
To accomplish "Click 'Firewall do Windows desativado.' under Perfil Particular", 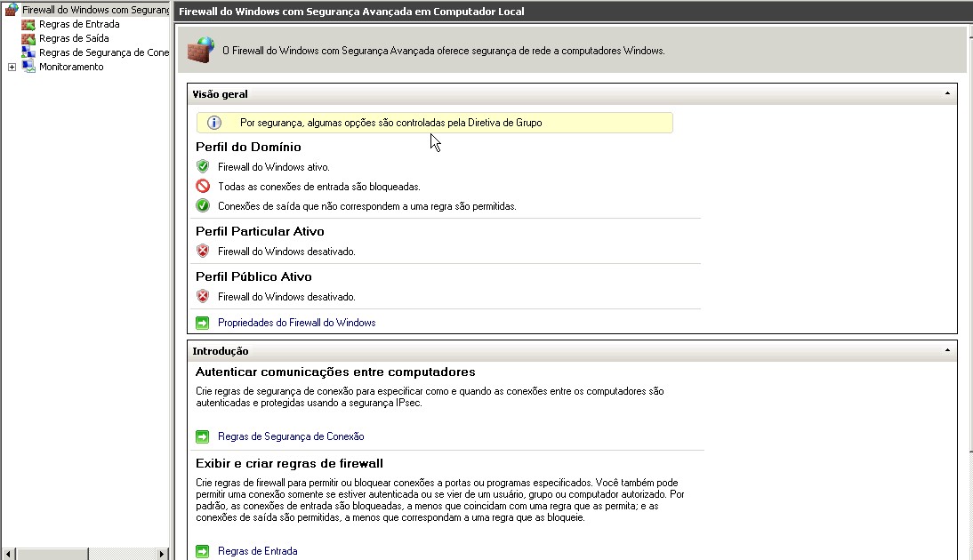I will click(x=286, y=252).
